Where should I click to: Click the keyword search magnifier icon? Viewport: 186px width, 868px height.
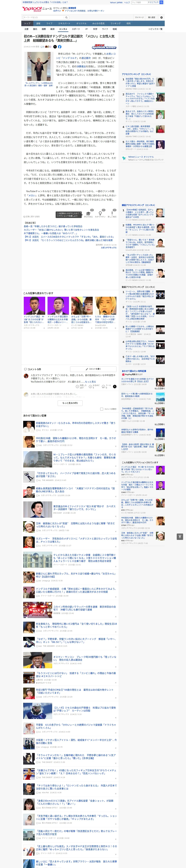(x=66, y=17)
